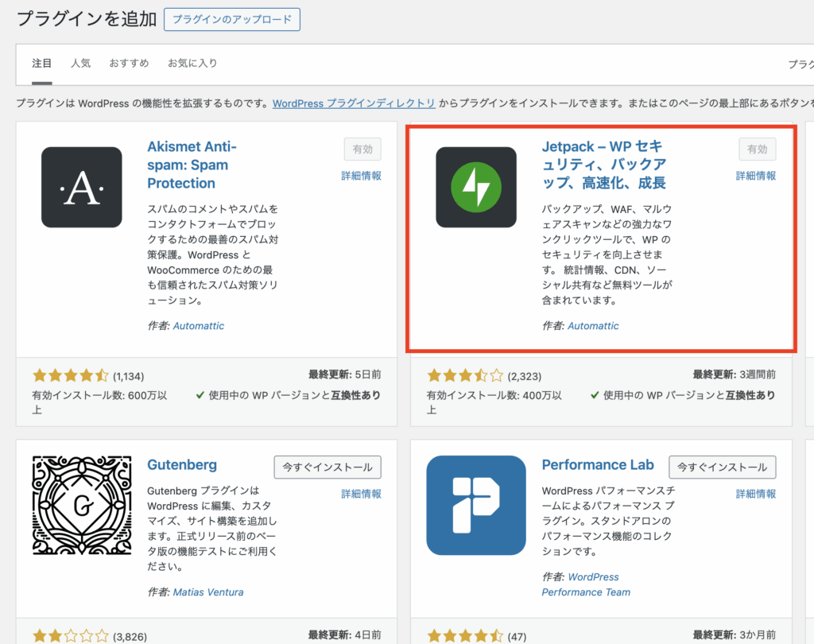814x644 pixels.
Task: Click the プラグインを追加 page heading
Action: click(87, 19)
